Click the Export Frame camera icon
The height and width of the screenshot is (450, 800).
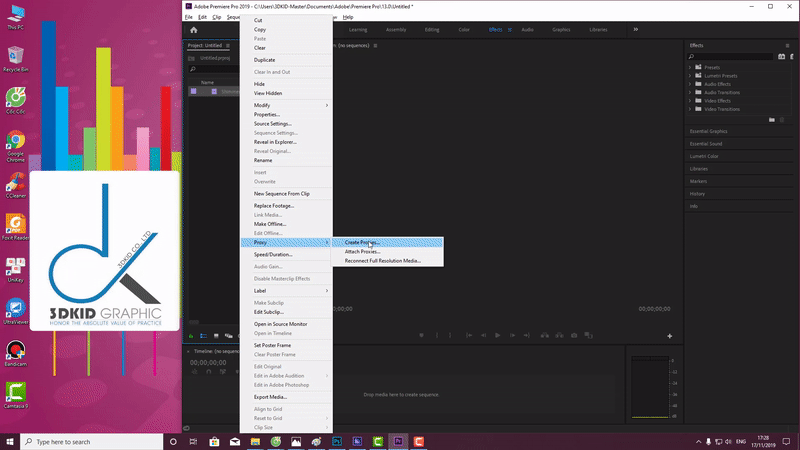(x=572, y=335)
